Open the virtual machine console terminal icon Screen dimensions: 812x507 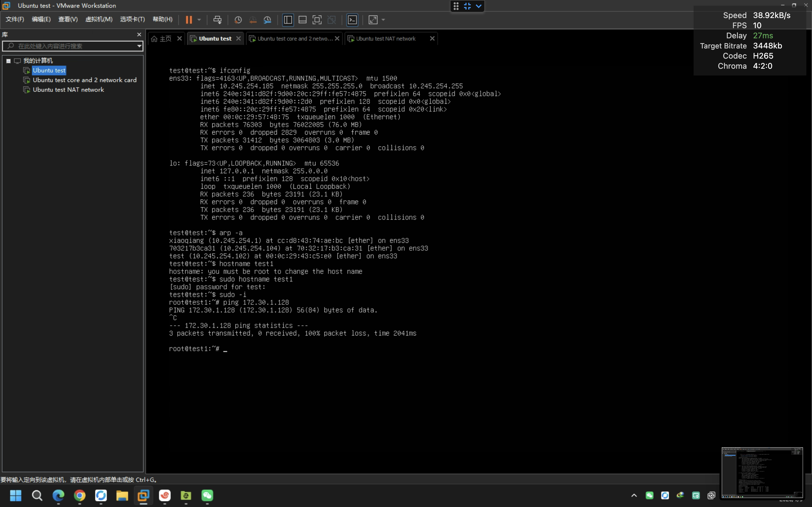[x=352, y=20]
